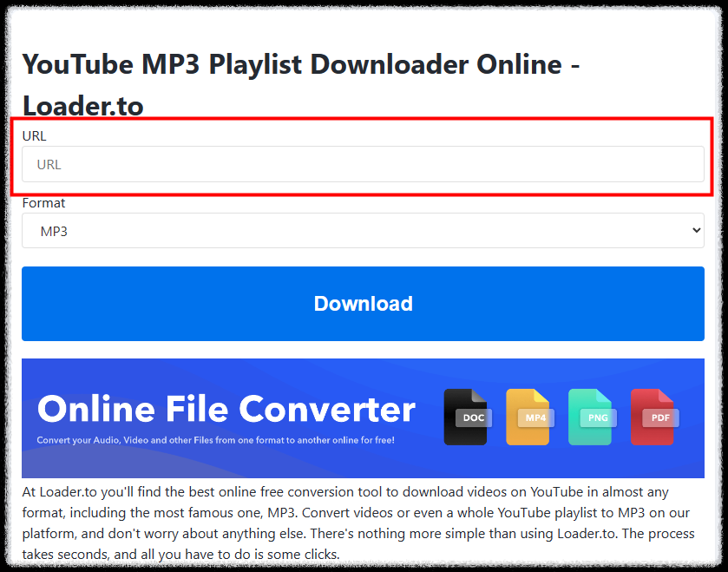728x572 pixels.
Task: Click the MP4 file icon in banner
Action: click(529, 417)
